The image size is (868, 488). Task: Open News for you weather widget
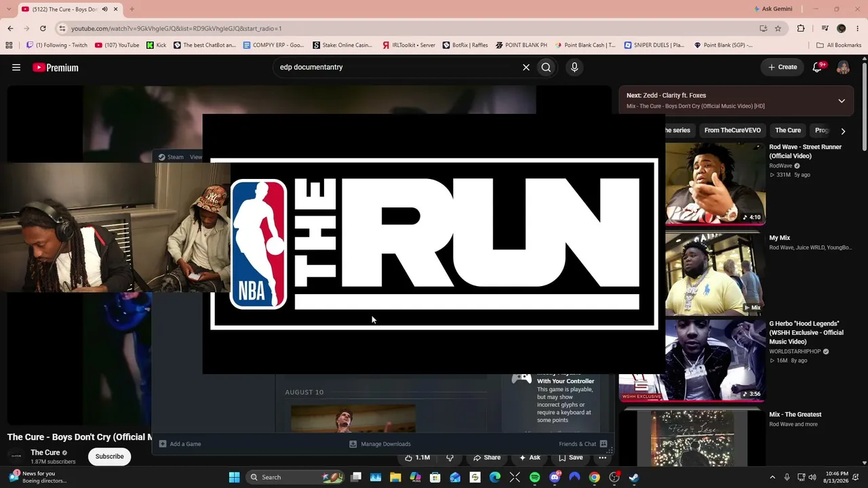pos(37,477)
